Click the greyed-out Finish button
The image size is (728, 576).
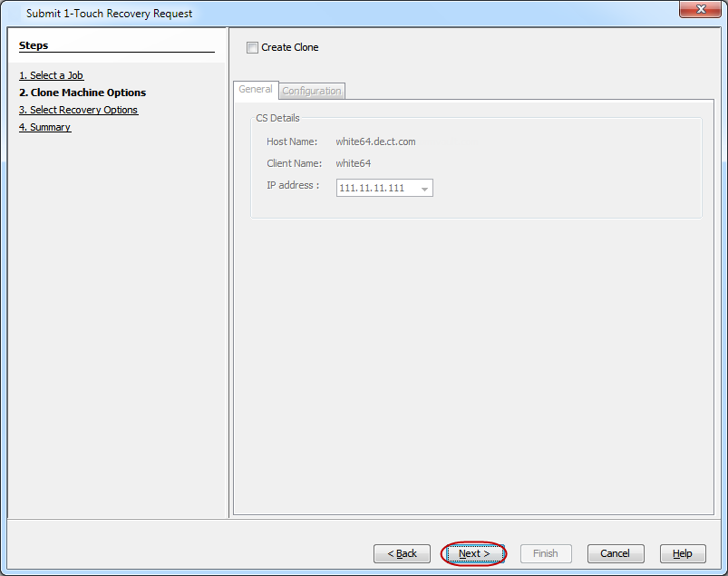pyautogui.click(x=546, y=553)
